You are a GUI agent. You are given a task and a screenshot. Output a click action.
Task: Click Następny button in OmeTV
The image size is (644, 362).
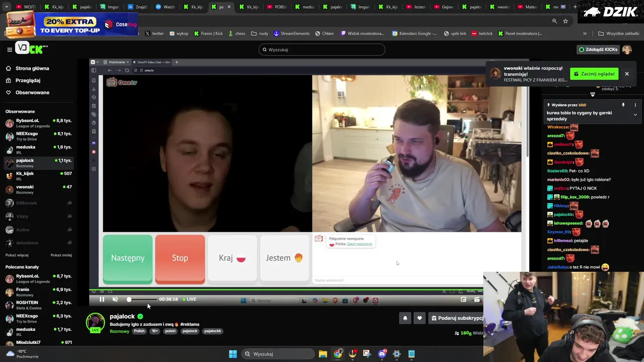(128, 258)
